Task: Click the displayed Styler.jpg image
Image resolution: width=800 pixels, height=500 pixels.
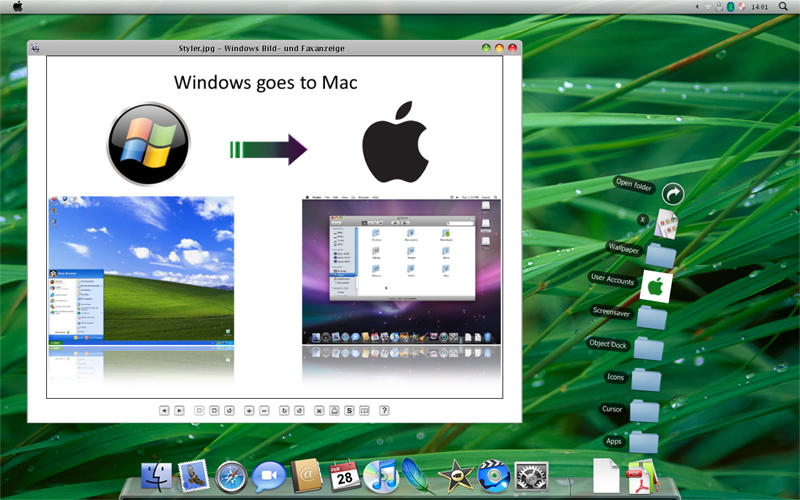Action: coord(274,227)
